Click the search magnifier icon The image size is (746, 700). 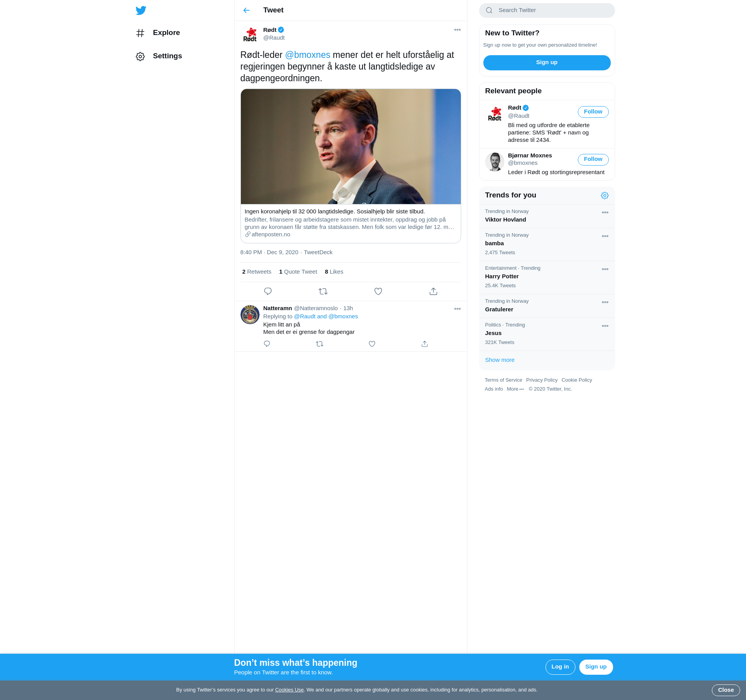click(x=489, y=10)
